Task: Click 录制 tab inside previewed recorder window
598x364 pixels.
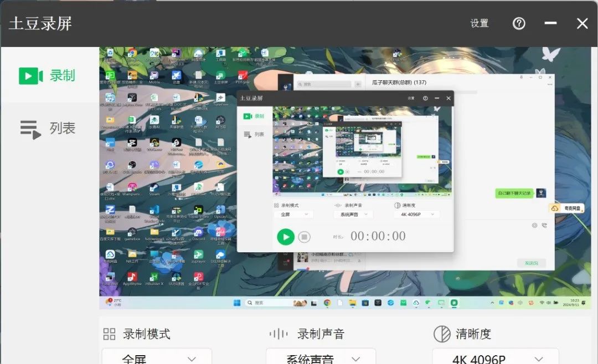Action: point(254,116)
